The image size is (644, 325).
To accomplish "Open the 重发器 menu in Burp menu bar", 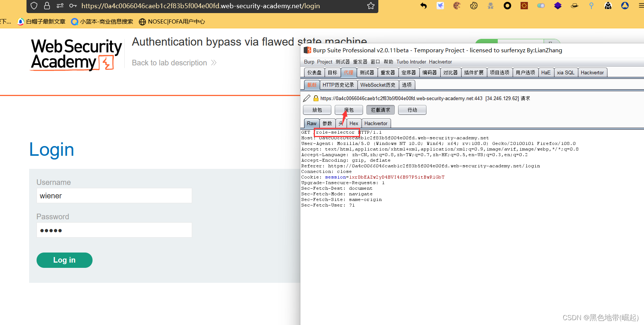I will tap(360, 62).
